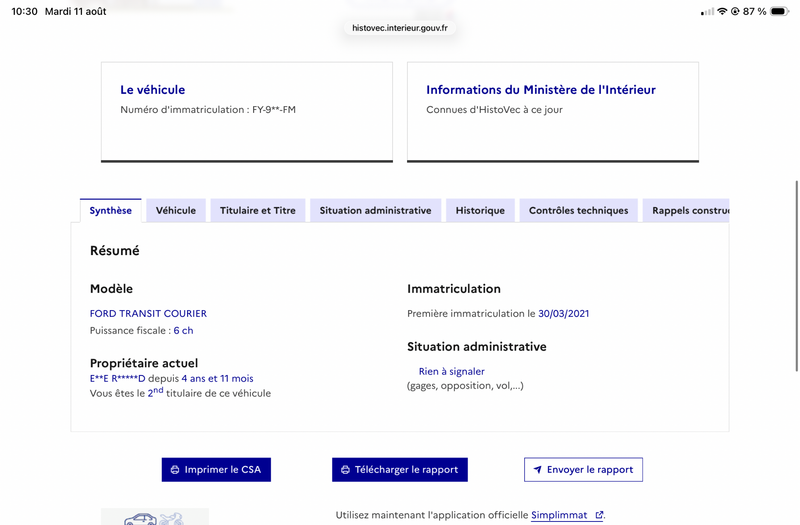This screenshot has height=525, width=800.
Task: Open Informations du Ministère de l'Intérieur card
Action: (553, 112)
